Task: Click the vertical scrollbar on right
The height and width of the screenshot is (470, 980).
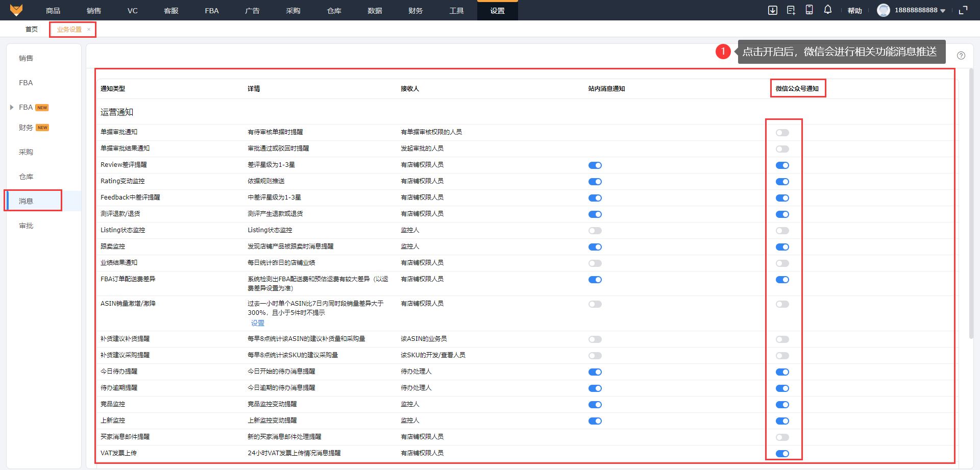Action: click(971, 204)
